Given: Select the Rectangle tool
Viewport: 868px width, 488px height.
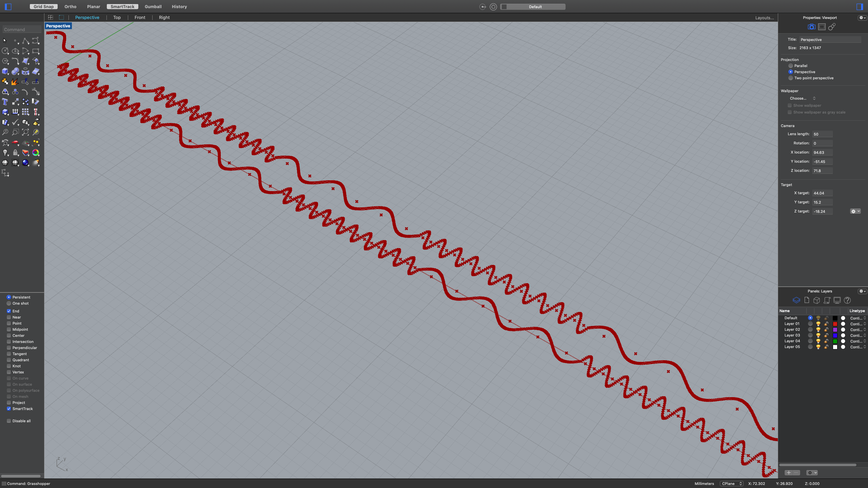Looking at the screenshot, I should click(36, 51).
